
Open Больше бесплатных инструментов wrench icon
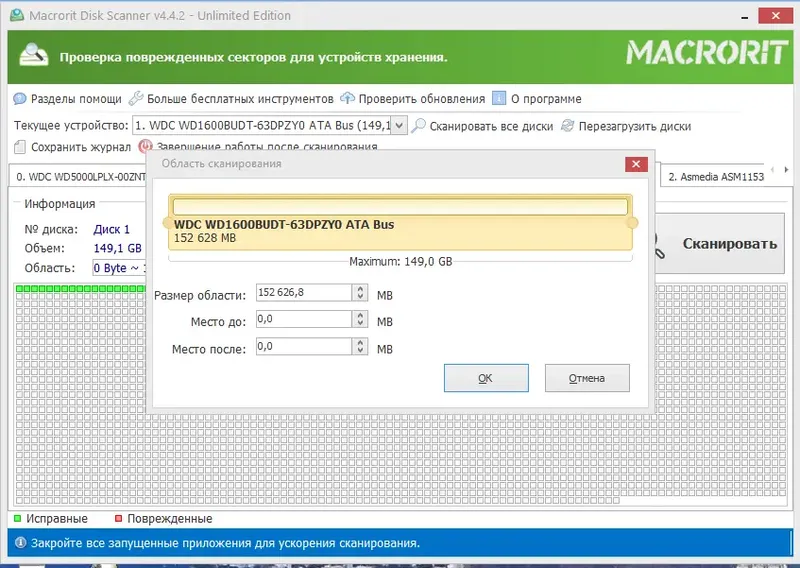point(136,98)
